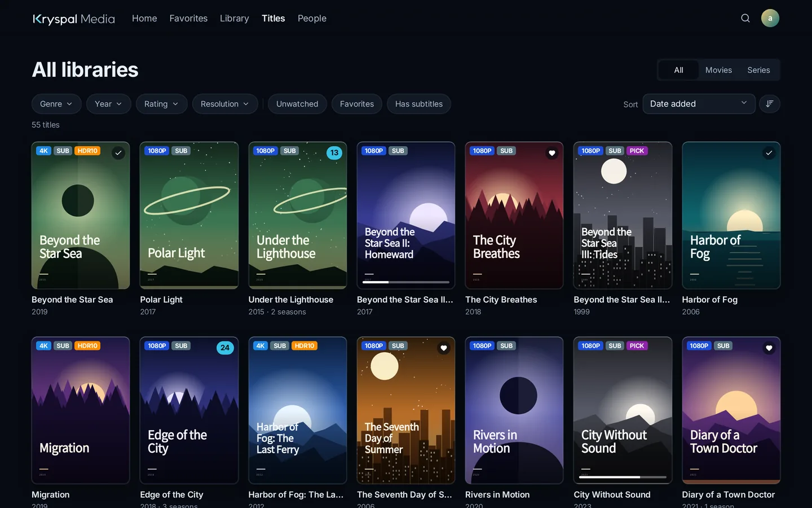Open the Resolution filter dropdown

225,104
